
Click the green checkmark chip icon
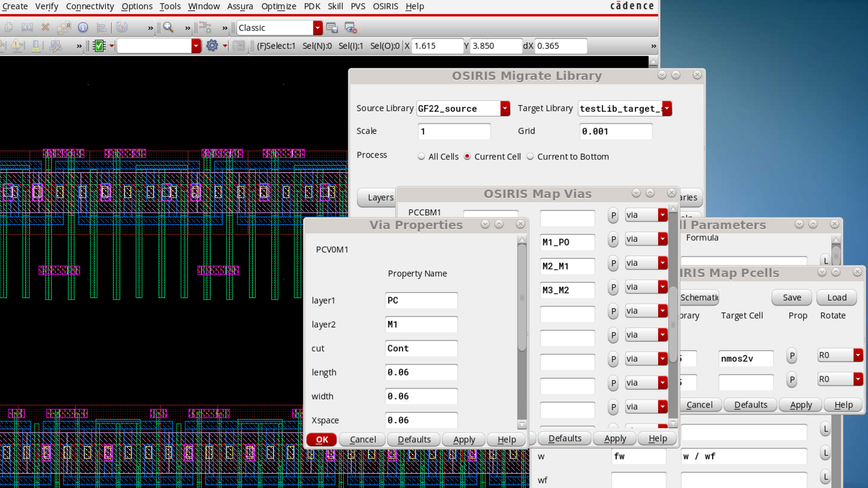coord(99,46)
